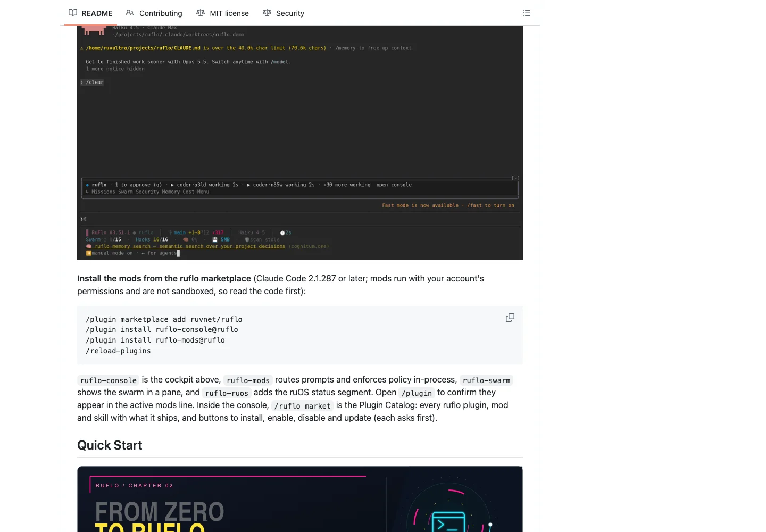
Task: Open the Chapter 02 From Zero banner
Action: (300, 499)
